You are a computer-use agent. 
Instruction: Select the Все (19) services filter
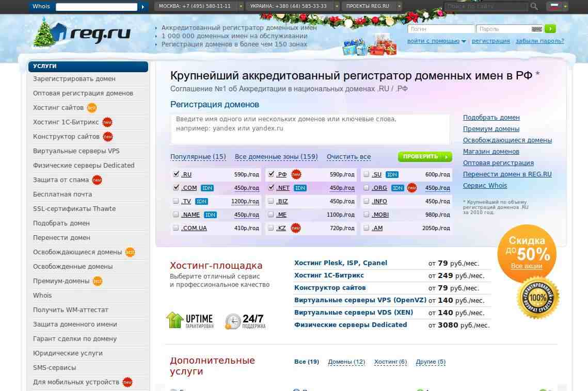pyautogui.click(x=306, y=362)
